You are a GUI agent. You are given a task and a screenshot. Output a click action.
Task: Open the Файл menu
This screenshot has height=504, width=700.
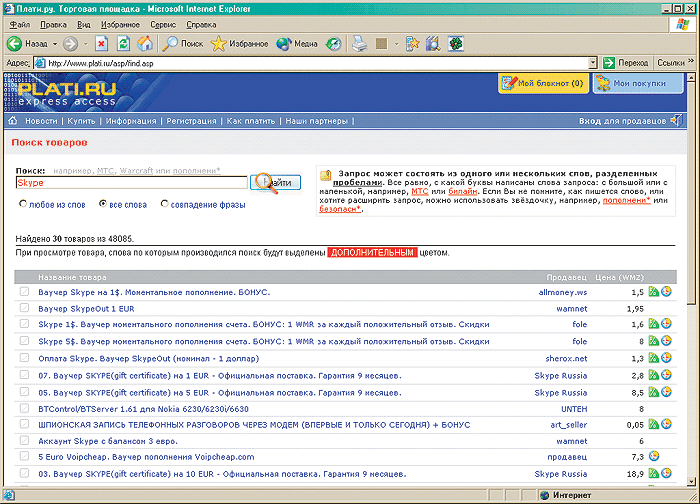(20, 25)
